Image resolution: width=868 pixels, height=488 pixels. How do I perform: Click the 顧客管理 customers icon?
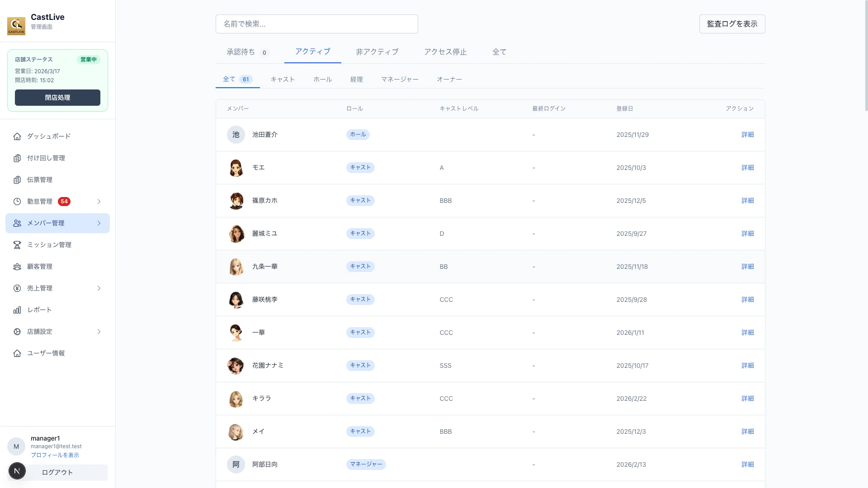17,266
